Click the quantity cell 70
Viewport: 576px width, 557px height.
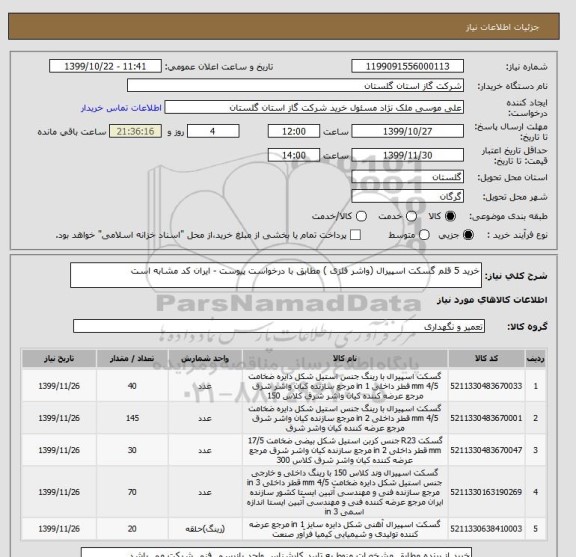point(132,492)
